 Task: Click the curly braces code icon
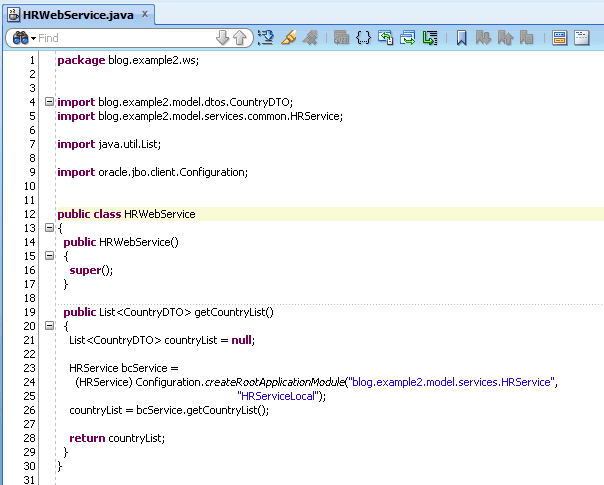pyautogui.click(x=363, y=38)
